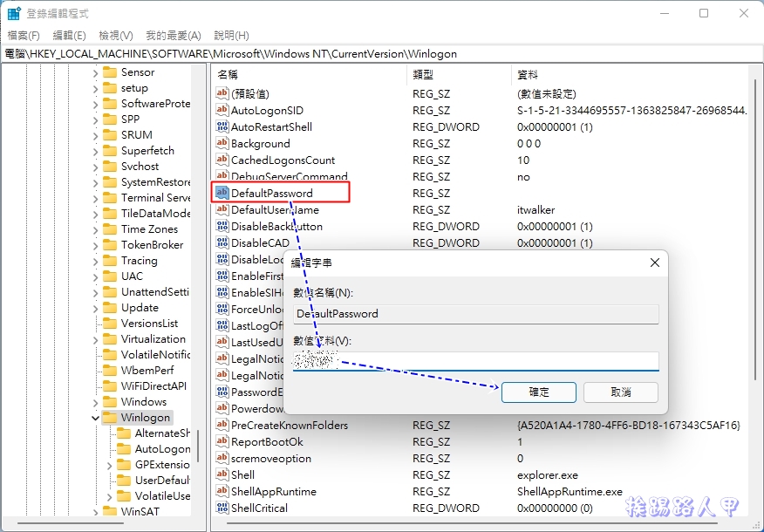Screen dimensions: 764x532
Task: Click the ReportBootOk value icon
Action: [222, 441]
